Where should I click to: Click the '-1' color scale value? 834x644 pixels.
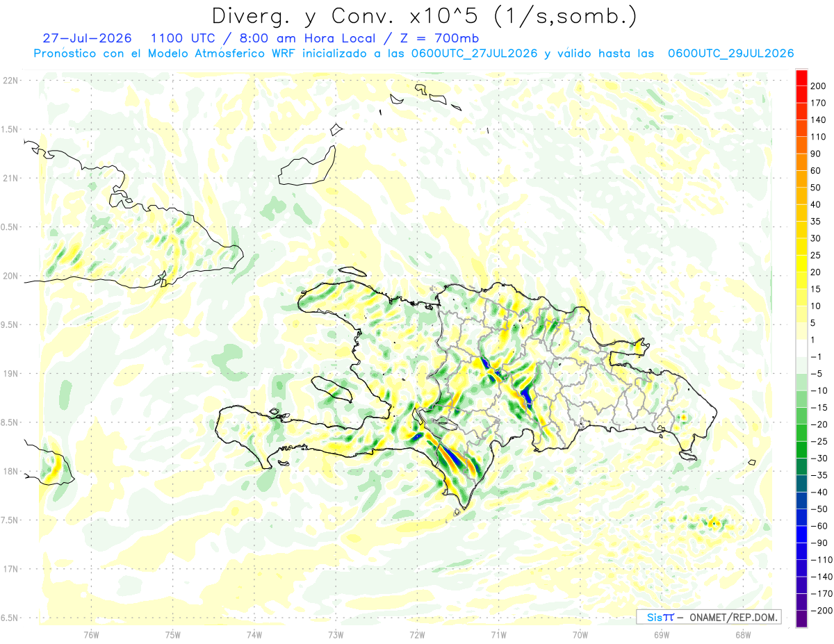(816, 357)
